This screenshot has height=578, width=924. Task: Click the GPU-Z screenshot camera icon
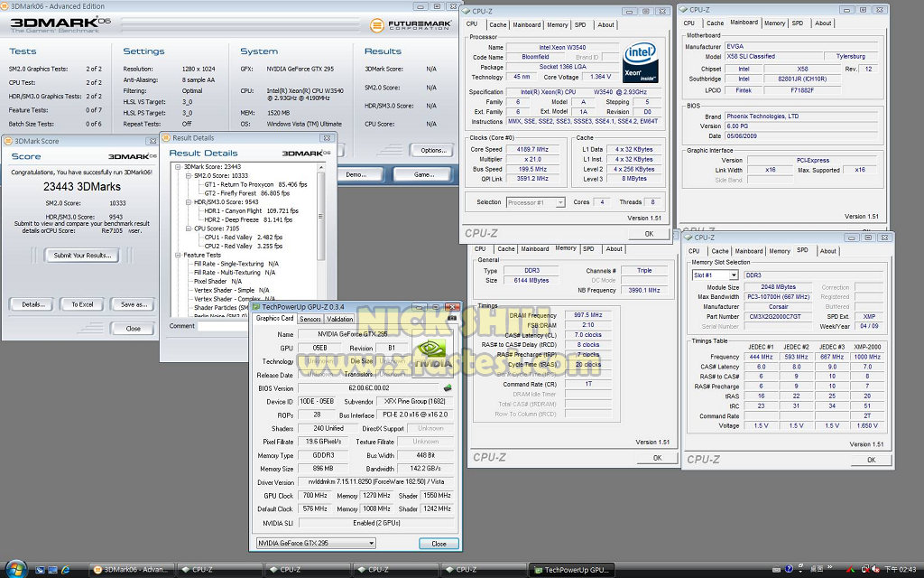(x=452, y=318)
